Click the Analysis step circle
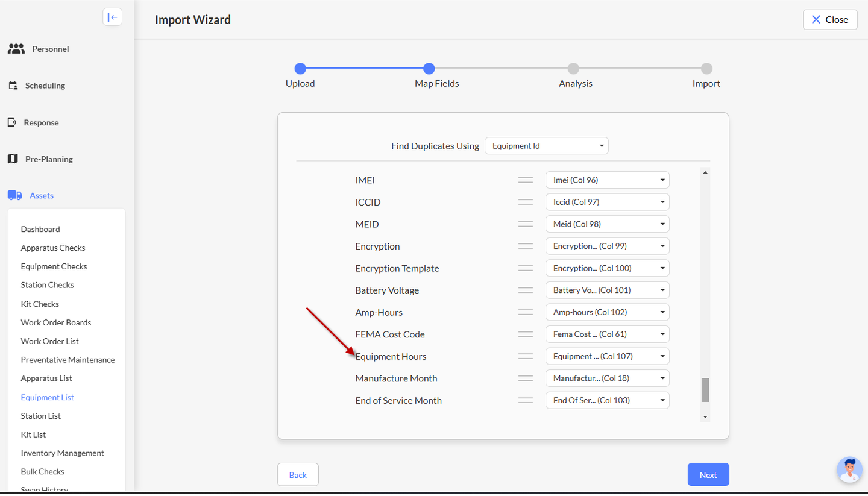 pos(573,69)
